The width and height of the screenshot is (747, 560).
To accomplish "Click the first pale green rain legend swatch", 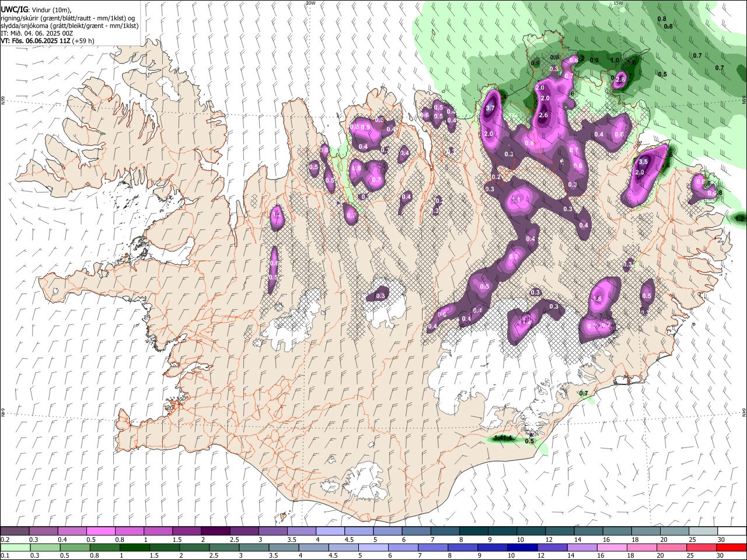I will 15,548.
